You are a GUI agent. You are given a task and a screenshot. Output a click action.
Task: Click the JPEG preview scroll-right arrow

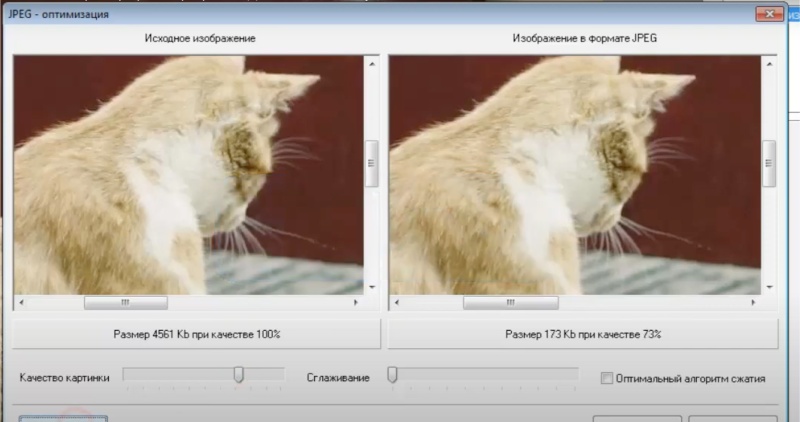753,303
